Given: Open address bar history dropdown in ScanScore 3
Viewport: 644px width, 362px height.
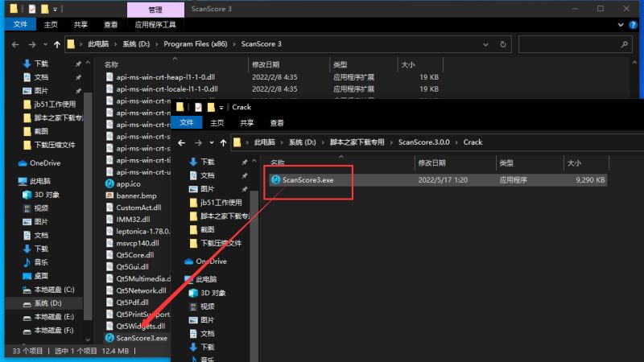Looking at the screenshot, I should pyautogui.click(x=485, y=44).
